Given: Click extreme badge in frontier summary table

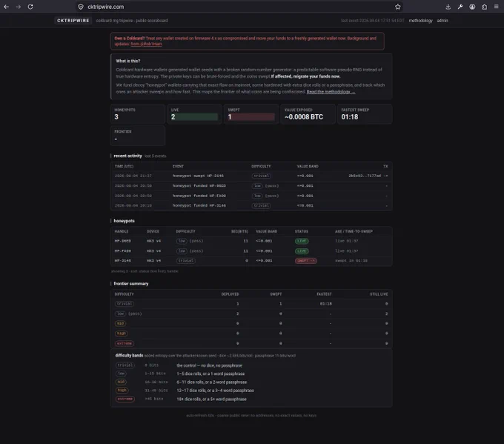Looking at the screenshot, I should coord(125,343).
